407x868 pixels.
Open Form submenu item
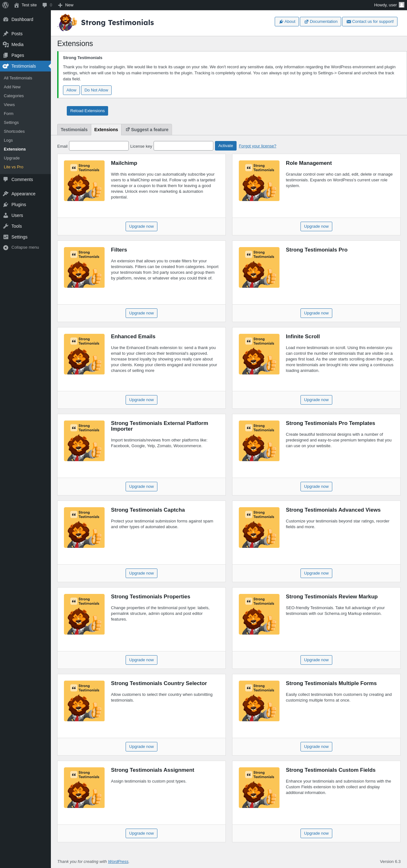point(9,114)
